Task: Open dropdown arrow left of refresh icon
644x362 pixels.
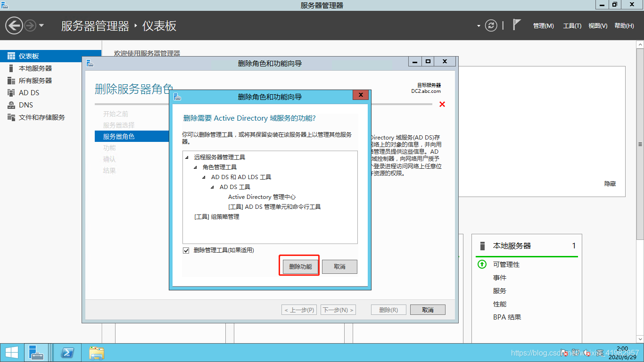Action: [479, 26]
